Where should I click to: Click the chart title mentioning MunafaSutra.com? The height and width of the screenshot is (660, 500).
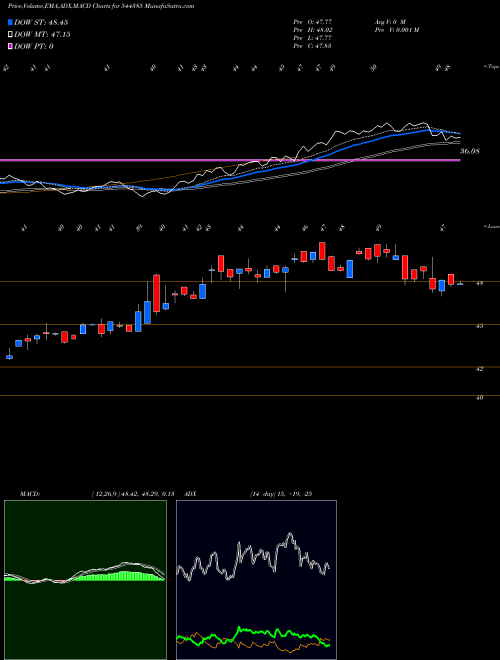101,6
